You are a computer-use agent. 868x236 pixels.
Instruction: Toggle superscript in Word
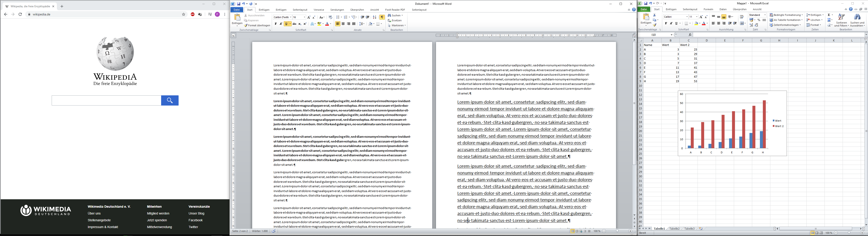[x=305, y=24]
